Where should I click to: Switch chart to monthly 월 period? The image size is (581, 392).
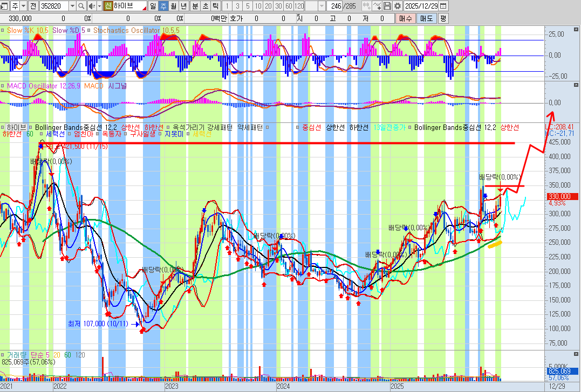(173, 6)
